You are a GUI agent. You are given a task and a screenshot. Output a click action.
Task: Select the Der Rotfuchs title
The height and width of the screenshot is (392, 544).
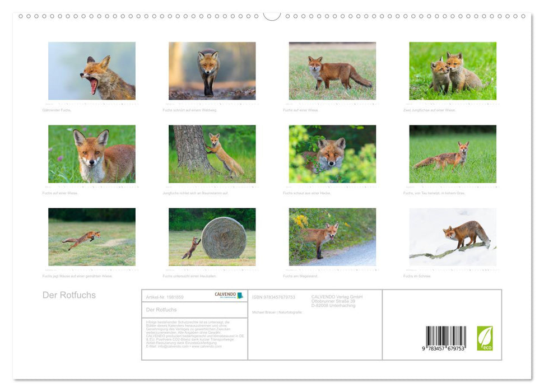pyautogui.click(x=69, y=295)
